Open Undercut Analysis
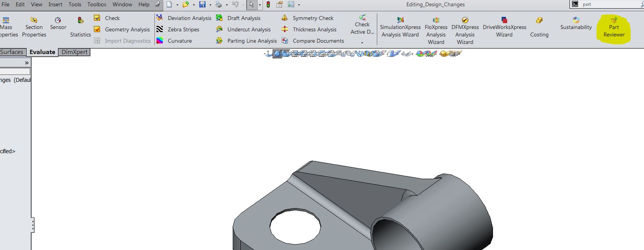Viewport: 644px width, 250px height. pyautogui.click(x=243, y=29)
